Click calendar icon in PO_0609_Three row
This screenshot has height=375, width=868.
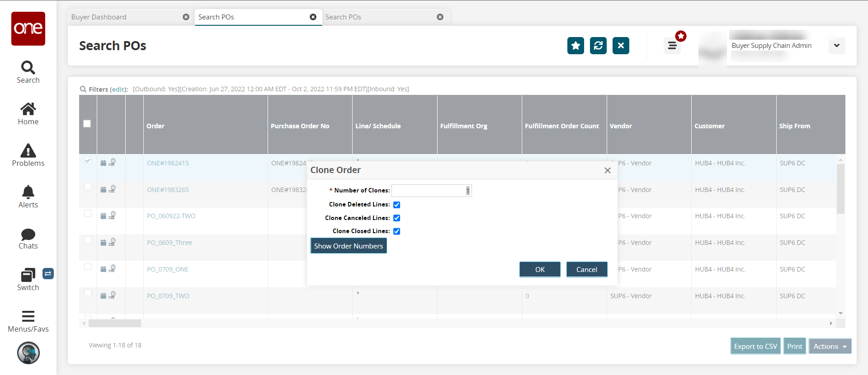point(104,243)
